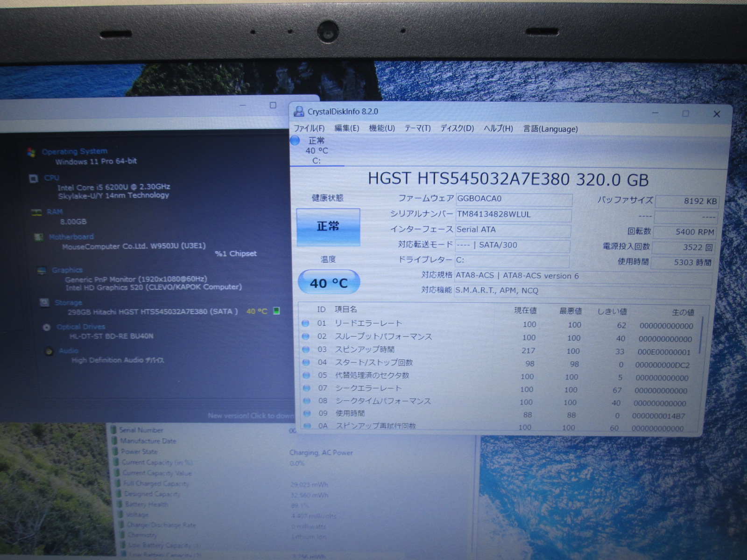The width and height of the screenshot is (747, 560).
Task: Open the ファイル(F) menu
Action: click(x=309, y=128)
